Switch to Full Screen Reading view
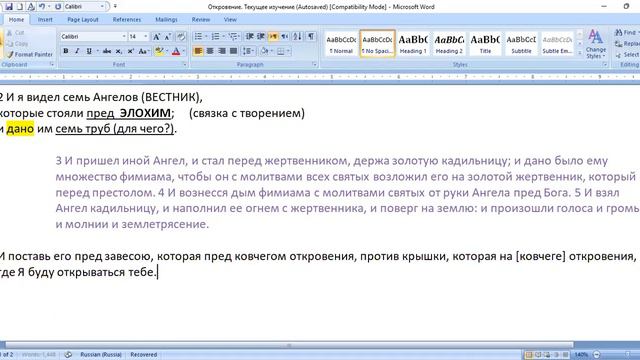Viewport: 640px width, 360px height. tap(538, 355)
